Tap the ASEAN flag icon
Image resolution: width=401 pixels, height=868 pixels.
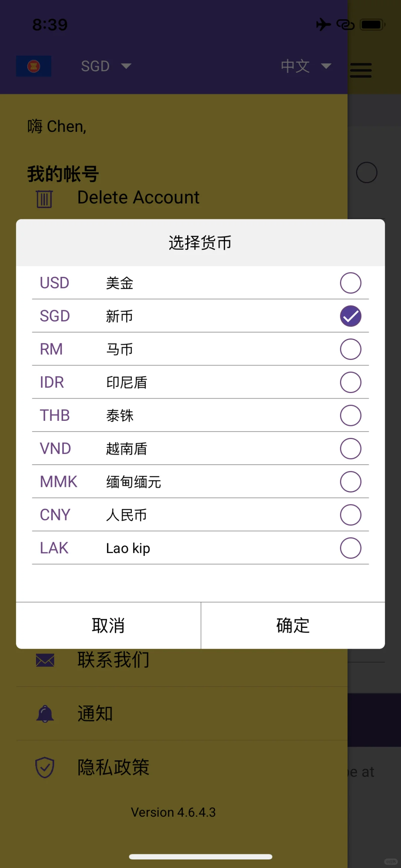[34, 66]
